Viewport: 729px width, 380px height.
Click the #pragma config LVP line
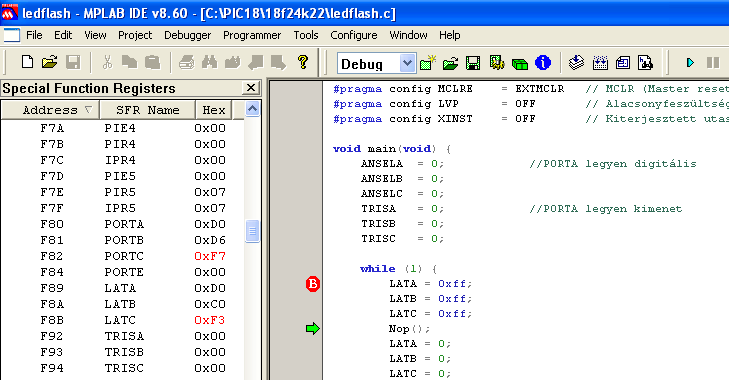[434, 104]
